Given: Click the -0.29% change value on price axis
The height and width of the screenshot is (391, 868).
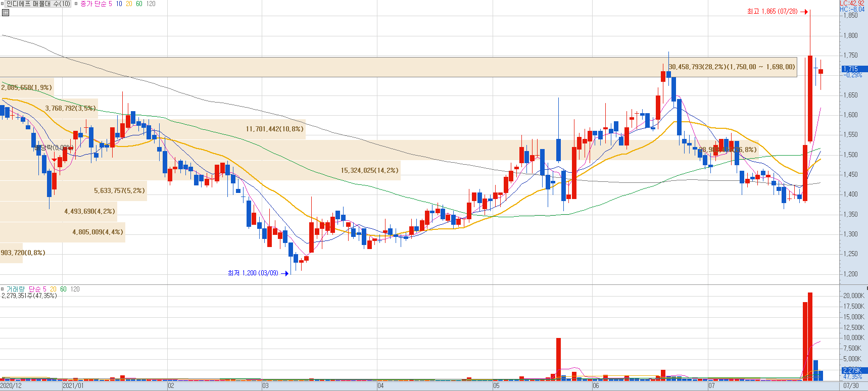Looking at the screenshot, I should (853, 75).
